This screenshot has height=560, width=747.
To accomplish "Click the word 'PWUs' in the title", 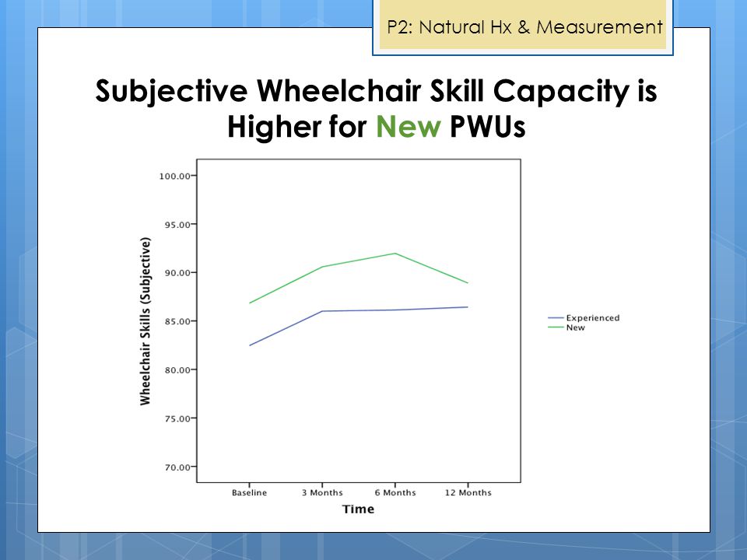I will (487, 127).
